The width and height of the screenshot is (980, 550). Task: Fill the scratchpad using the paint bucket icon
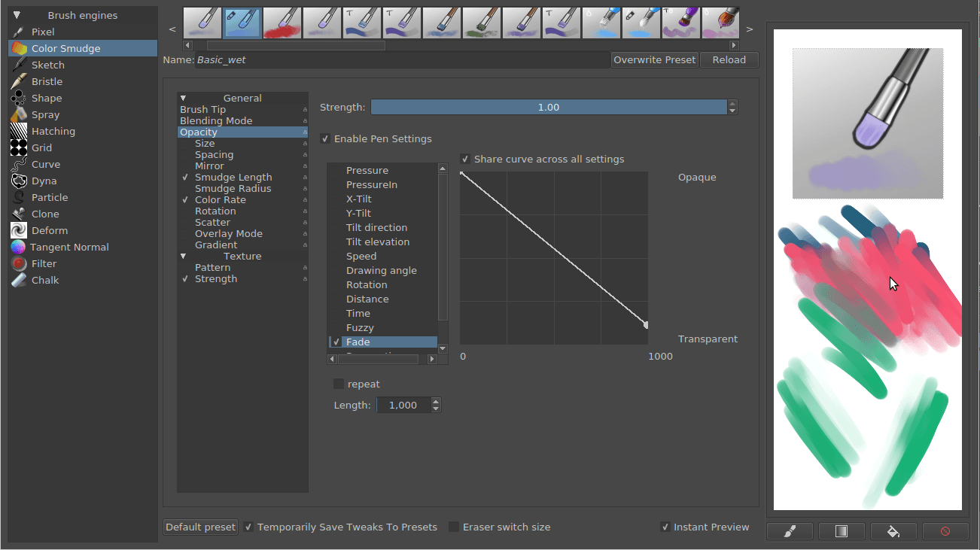click(893, 530)
